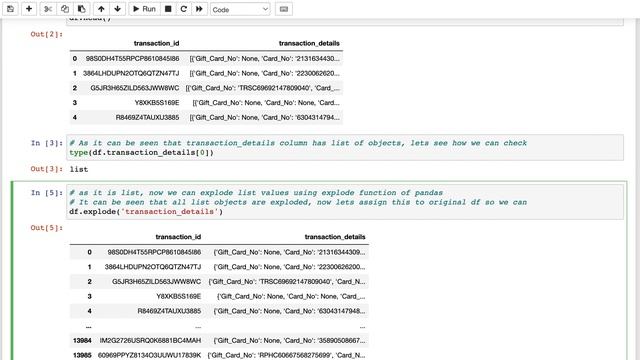The image size is (640, 360).
Task: Click the Out[5] output prompt
Action: (x=47, y=227)
